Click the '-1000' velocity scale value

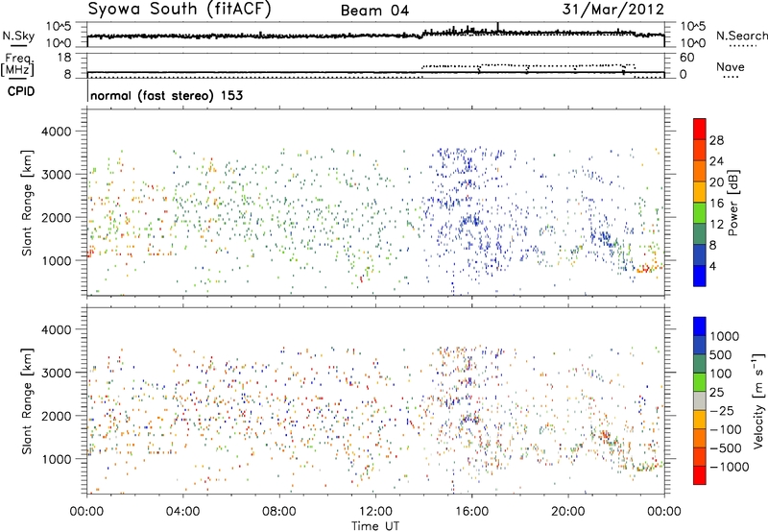[729, 467]
